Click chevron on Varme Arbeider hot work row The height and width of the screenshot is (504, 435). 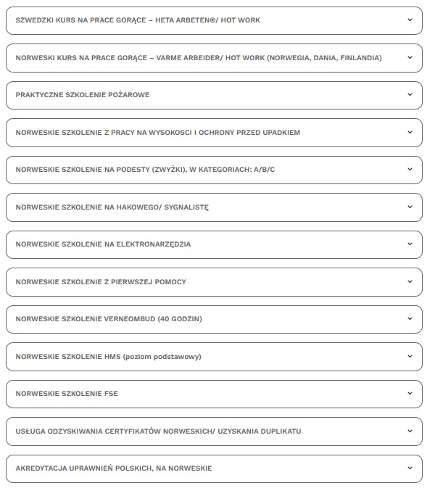click(410, 57)
